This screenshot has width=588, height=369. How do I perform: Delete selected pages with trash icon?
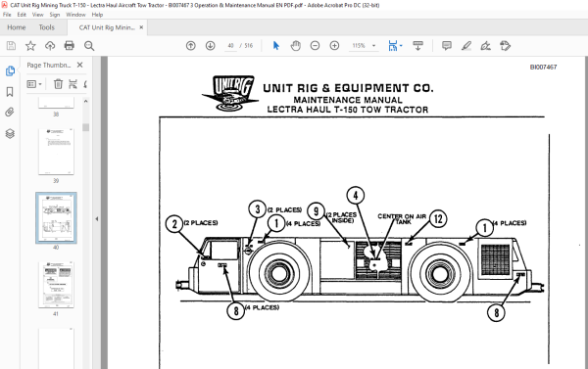pyautogui.click(x=58, y=84)
